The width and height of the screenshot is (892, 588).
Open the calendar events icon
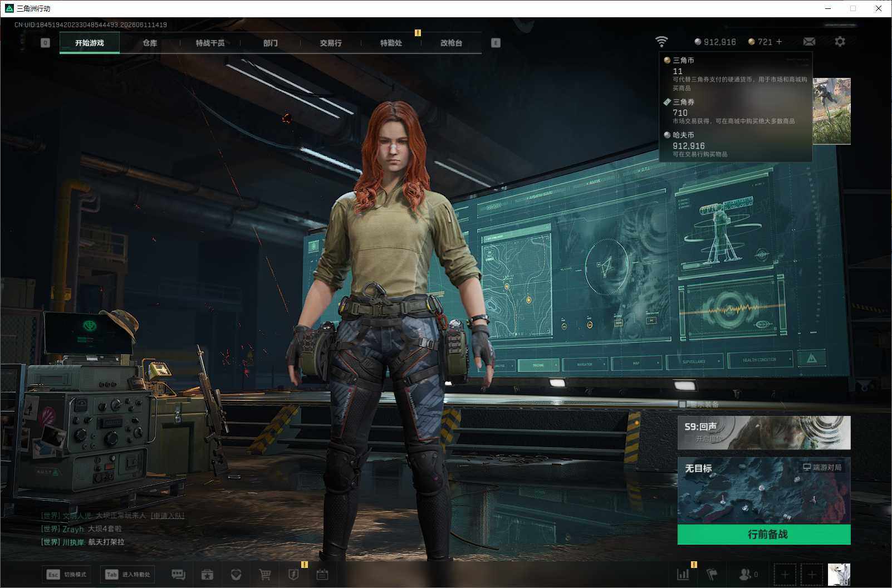tap(322, 574)
